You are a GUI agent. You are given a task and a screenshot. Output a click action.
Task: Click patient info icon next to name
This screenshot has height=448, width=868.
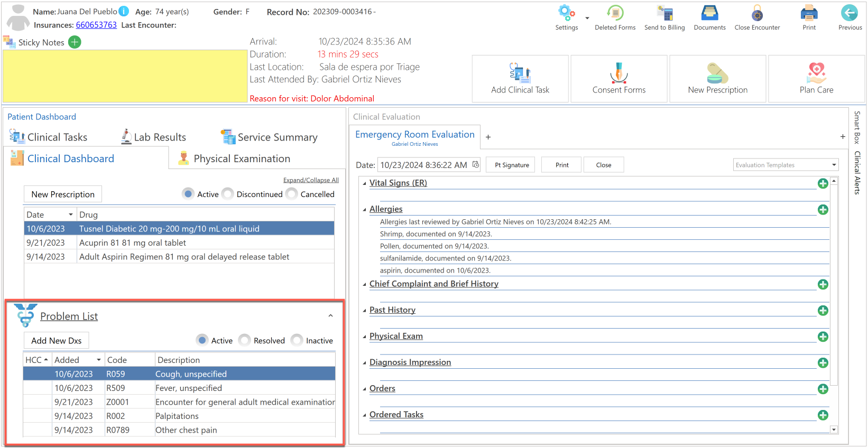(x=124, y=11)
